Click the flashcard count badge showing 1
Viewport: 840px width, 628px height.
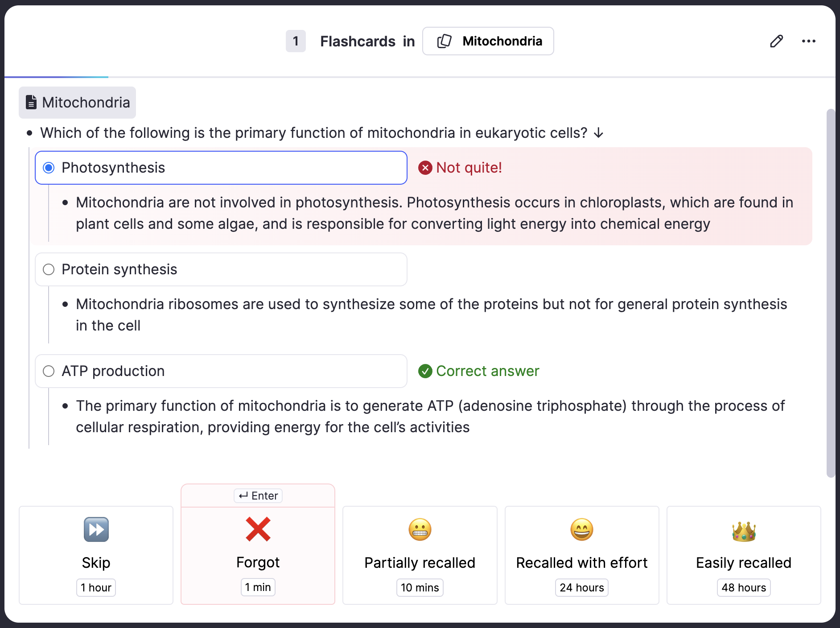click(296, 41)
